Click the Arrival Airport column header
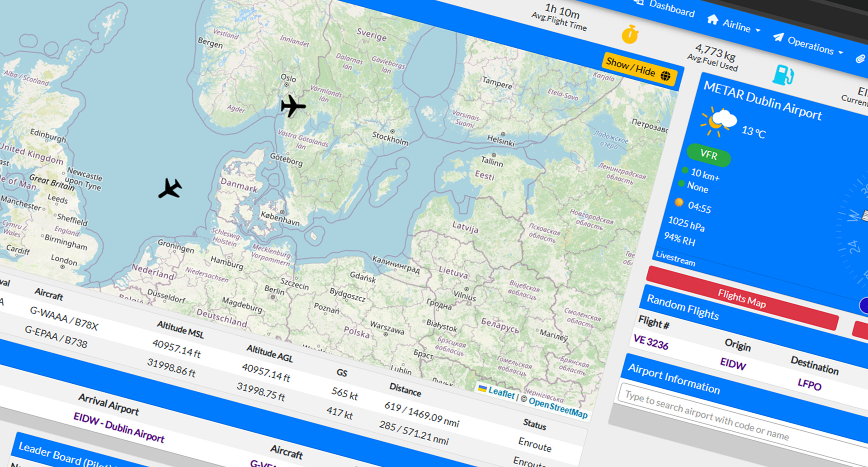 pos(108,404)
